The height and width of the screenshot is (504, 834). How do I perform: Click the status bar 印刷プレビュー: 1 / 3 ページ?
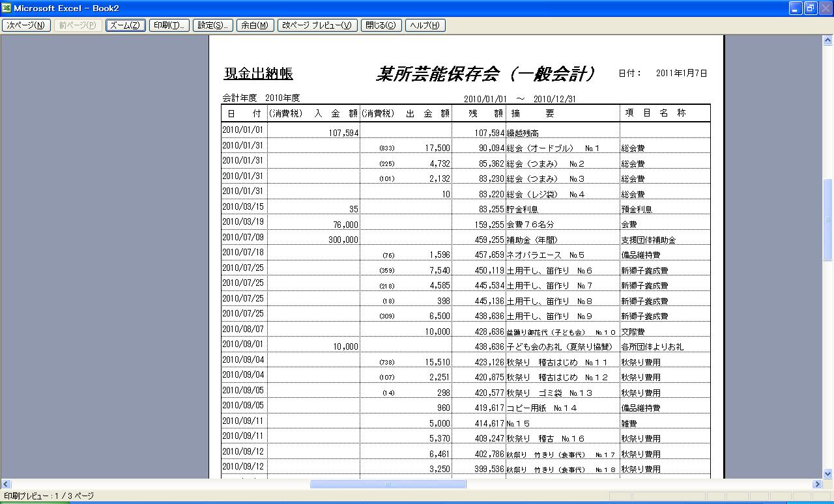(x=49, y=496)
